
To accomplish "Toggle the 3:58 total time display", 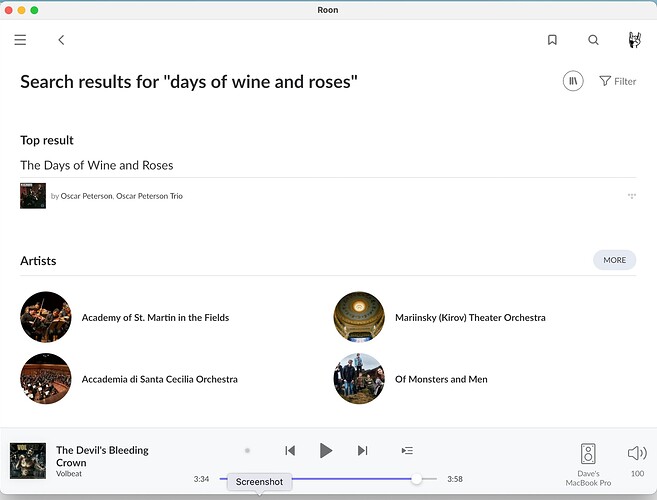I will (x=455, y=479).
